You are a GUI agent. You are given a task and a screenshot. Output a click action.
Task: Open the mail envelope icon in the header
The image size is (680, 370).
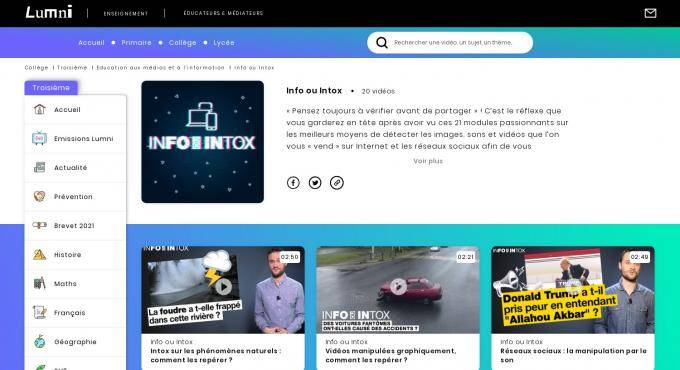click(x=650, y=13)
